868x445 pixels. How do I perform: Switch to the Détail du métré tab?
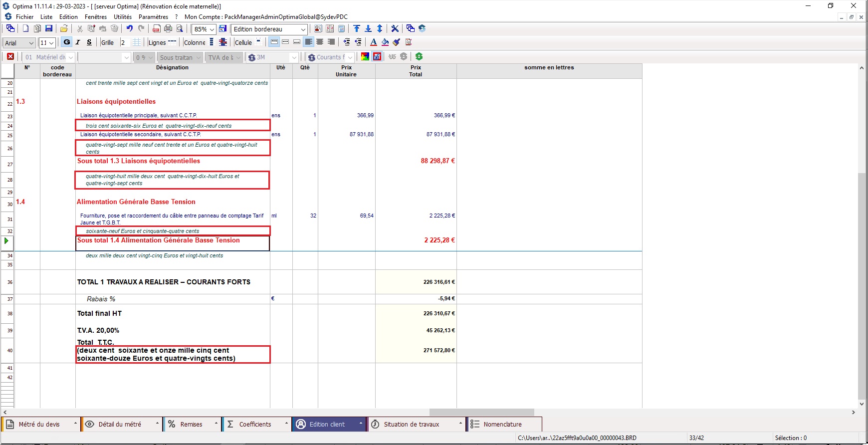pos(122,424)
